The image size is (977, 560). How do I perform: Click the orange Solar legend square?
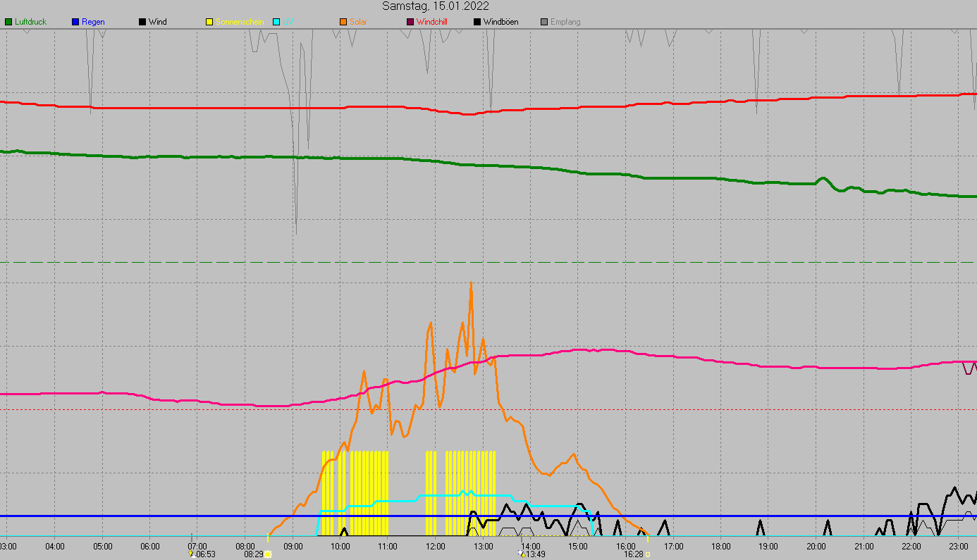point(343,22)
